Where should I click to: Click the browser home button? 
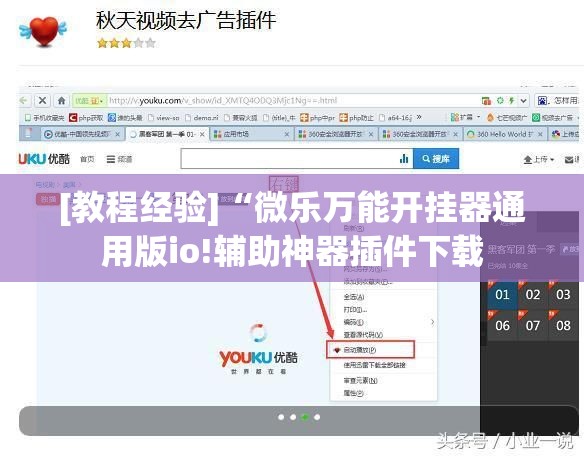(x=61, y=100)
